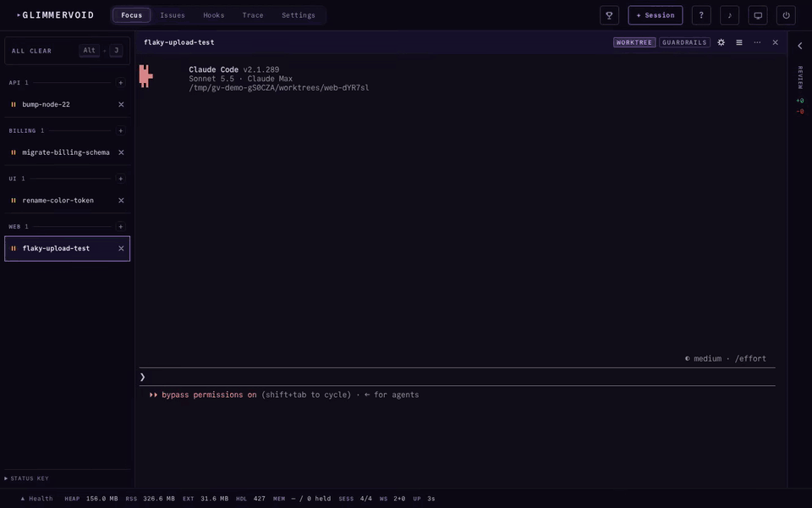The width and height of the screenshot is (812, 508).
Task: Remove rename-color-token session
Action: 121,200
